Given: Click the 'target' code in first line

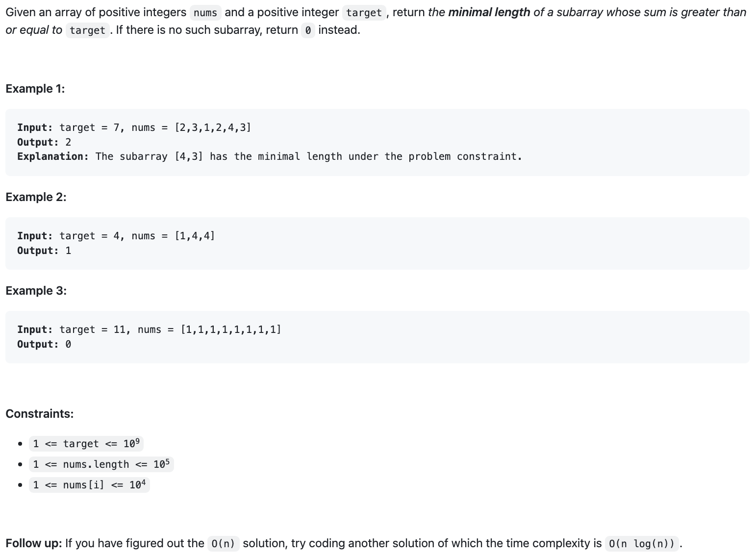Looking at the screenshot, I should (x=364, y=13).
